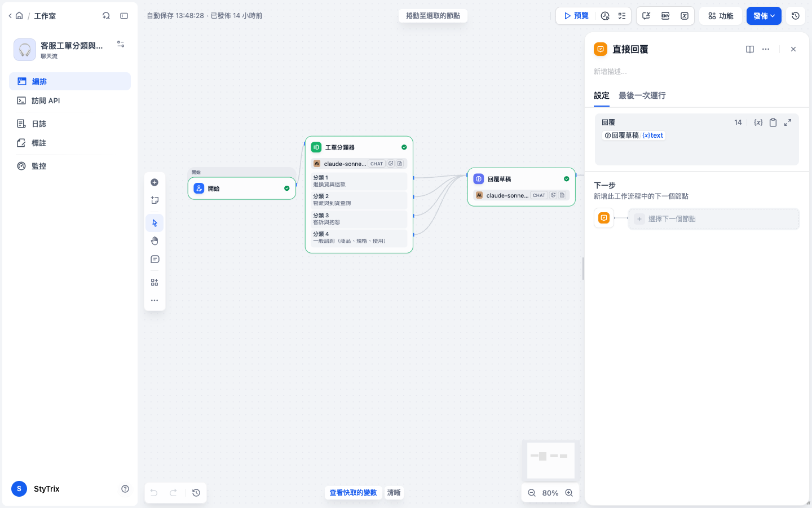Toggle the sidebar collapse icon

(124, 16)
